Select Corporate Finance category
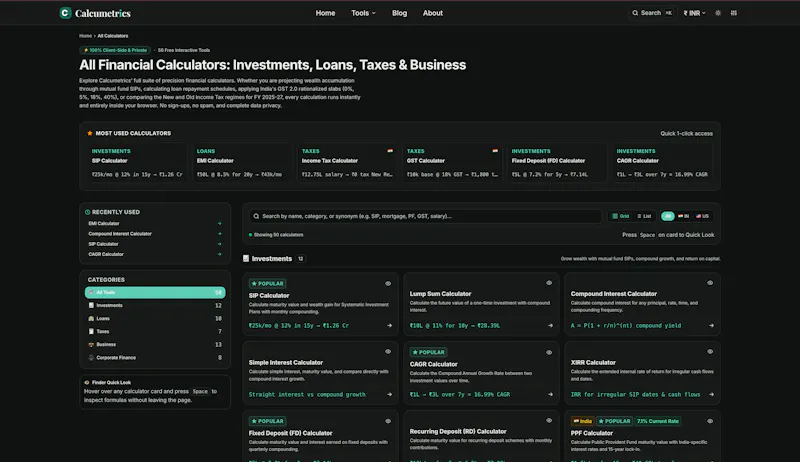Image resolution: width=800 pixels, height=462 pixels. (x=155, y=357)
